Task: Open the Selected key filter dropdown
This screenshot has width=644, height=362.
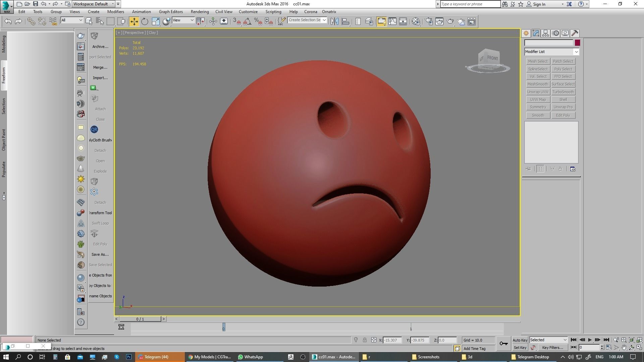Action: [548, 340]
